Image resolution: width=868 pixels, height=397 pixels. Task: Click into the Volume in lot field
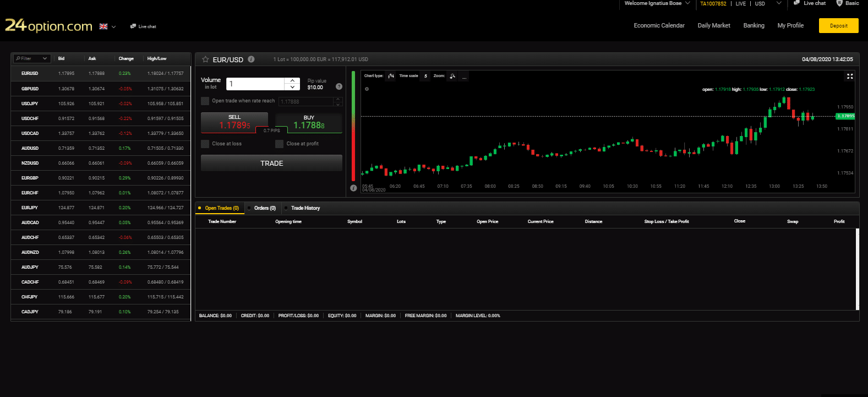tap(255, 84)
